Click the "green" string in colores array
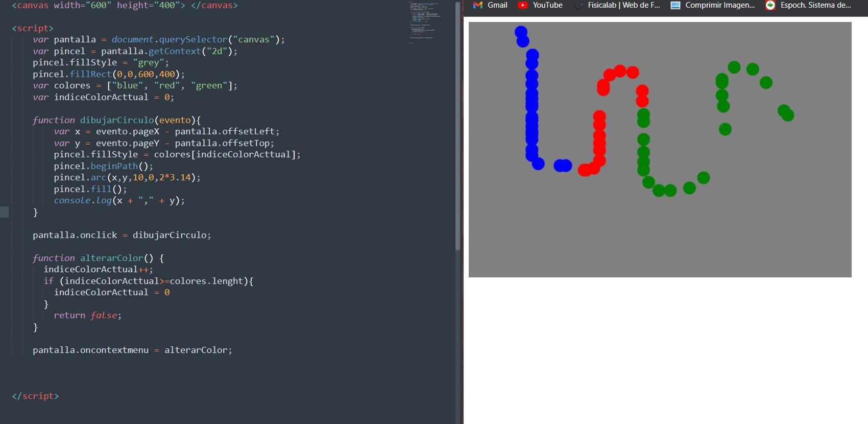 [x=209, y=85]
